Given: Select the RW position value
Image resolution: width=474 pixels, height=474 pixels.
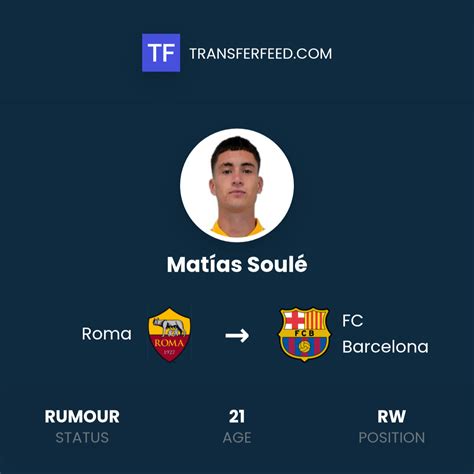Looking at the screenshot, I should click(392, 417).
